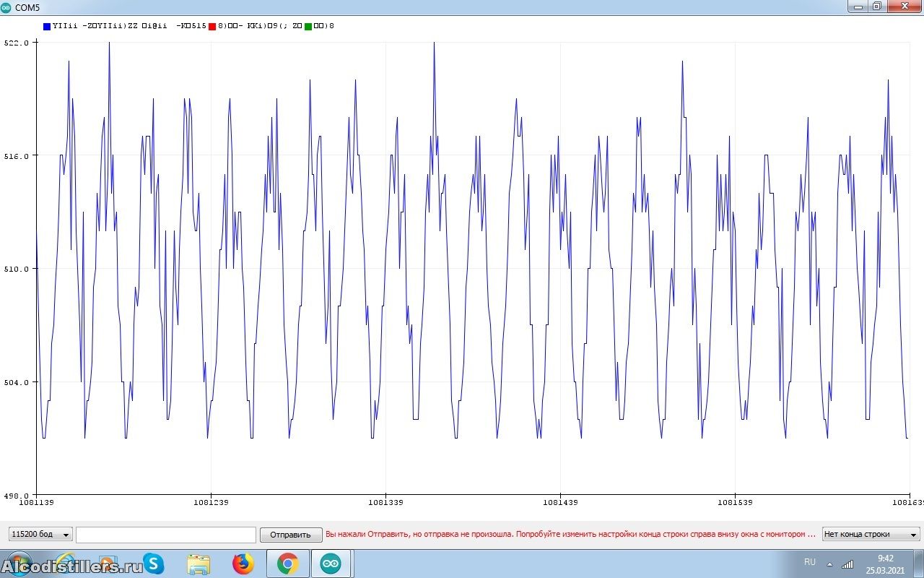This screenshot has width=924, height=578.
Task: Click the Отправить send button
Action: (290, 535)
